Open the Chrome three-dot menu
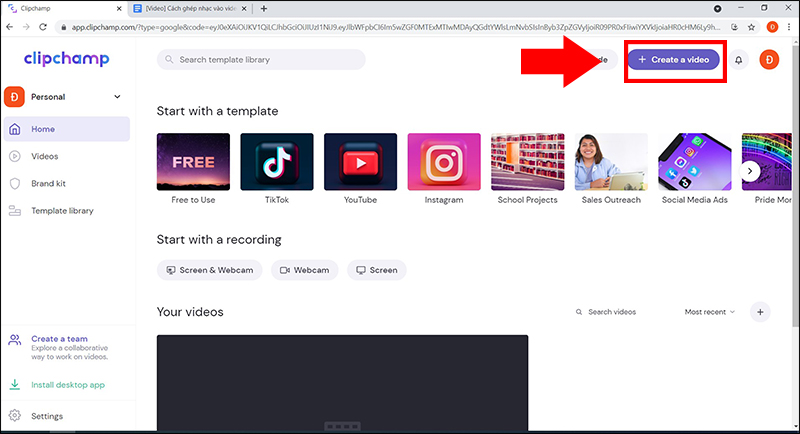The width and height of the screenshot is (800, 434). click(789, 28)
